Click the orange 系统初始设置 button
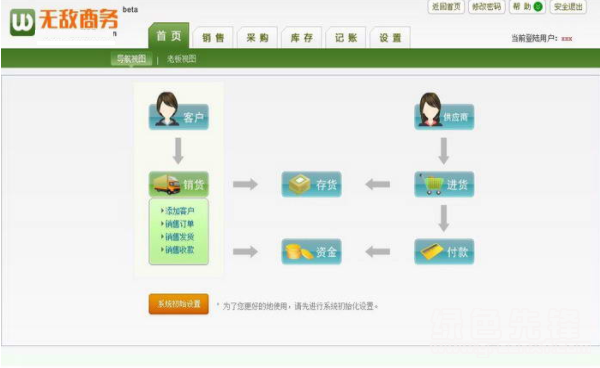The height and width of the screenshot is (368, 600). pyautogui.click(x=179, y=304)
